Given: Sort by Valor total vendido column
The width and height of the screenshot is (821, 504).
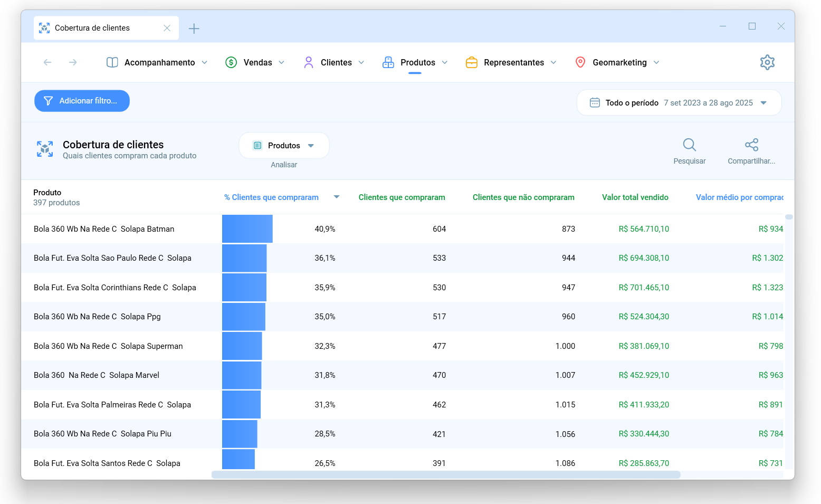Looking at the screenshot, I should tap(635, 197).
